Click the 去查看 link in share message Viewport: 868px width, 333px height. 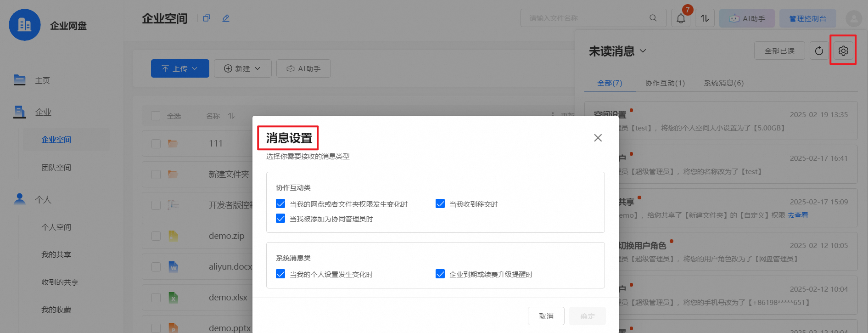point(798,215)
